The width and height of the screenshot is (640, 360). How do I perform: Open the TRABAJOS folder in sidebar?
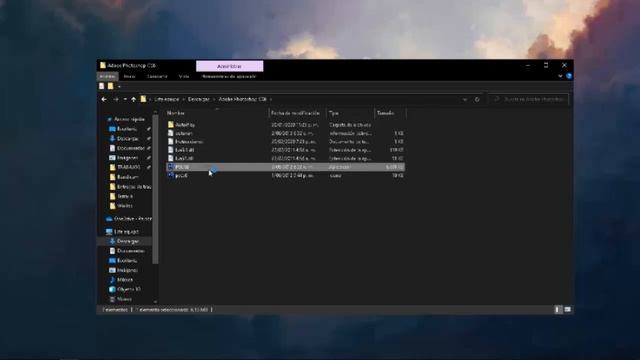pyautogui.click(x=129, y=167)
